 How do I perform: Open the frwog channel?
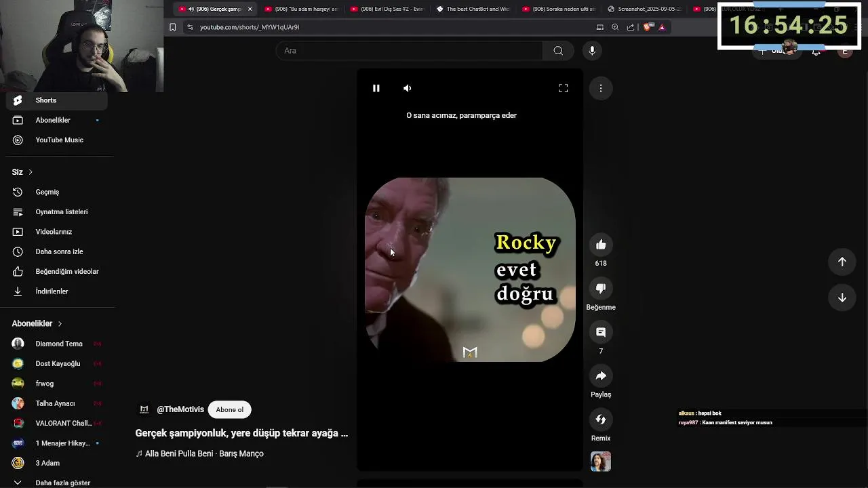tap(57, 384)
